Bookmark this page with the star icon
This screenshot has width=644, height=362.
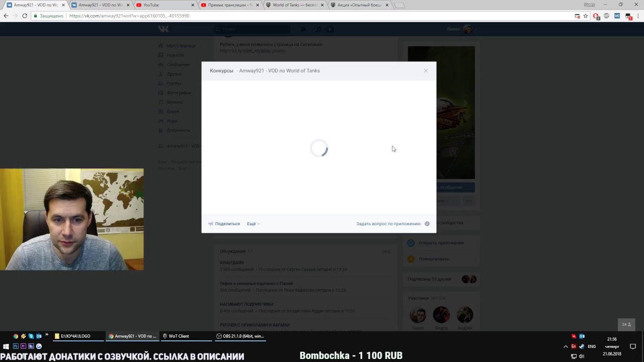[x=586, y=16]
